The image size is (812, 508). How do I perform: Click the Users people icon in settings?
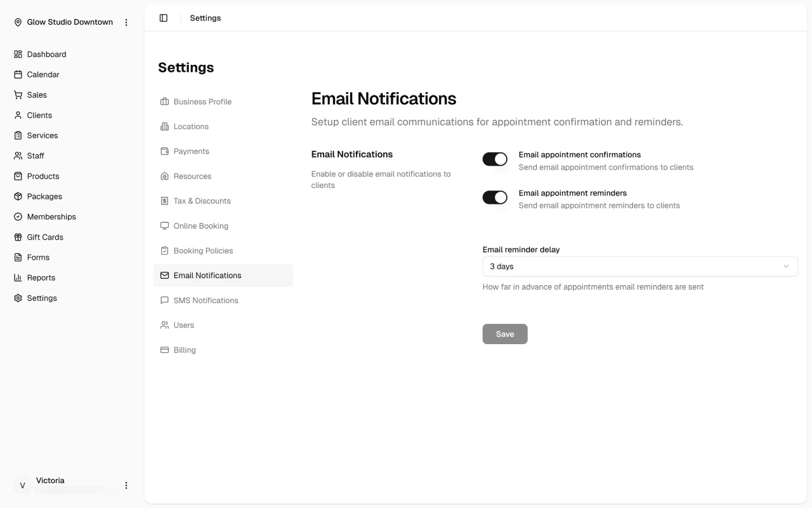pyautogui.click(x=164, y=325)
